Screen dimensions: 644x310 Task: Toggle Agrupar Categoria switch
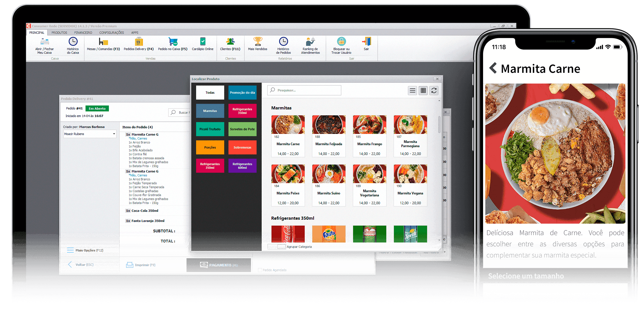[x=277, y=247]
